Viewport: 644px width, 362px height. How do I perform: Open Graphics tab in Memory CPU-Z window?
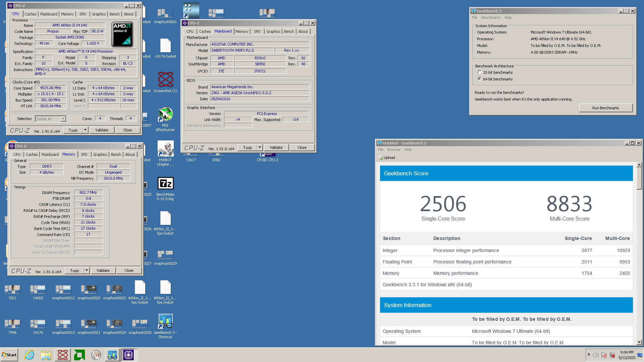click(x=100, y=155)
